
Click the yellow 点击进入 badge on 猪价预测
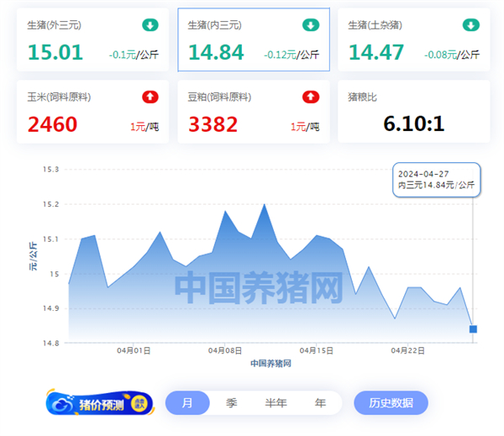[139, 403]
